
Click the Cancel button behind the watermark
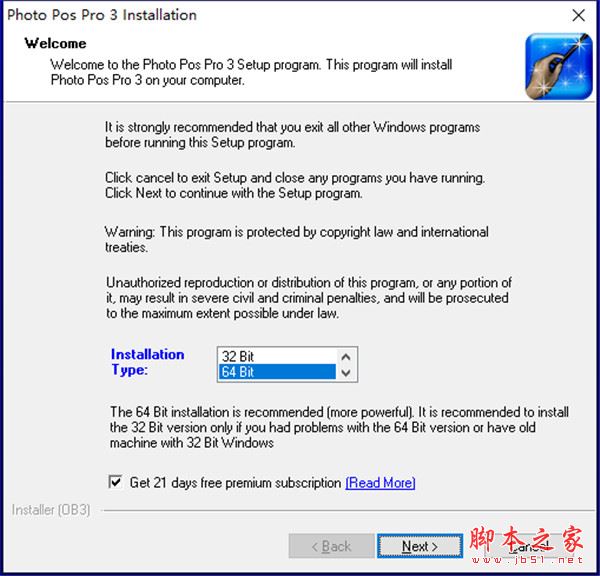(x=529, y=546)
